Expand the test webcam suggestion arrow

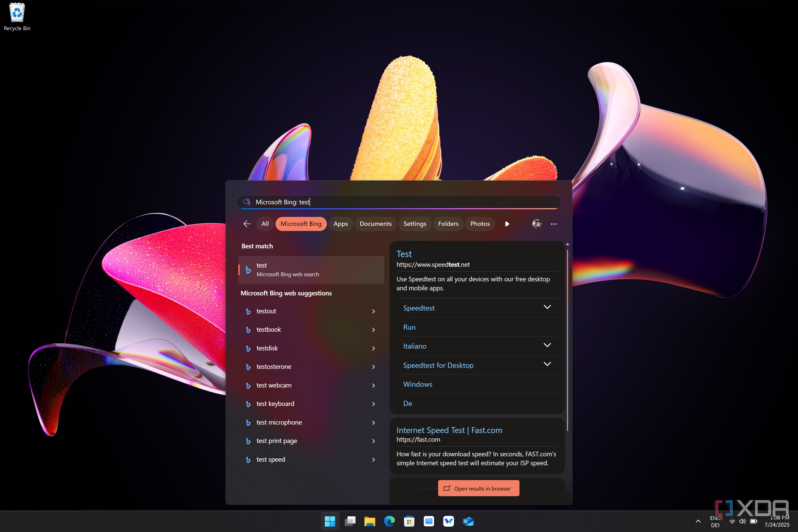click(x=374, y=385)
